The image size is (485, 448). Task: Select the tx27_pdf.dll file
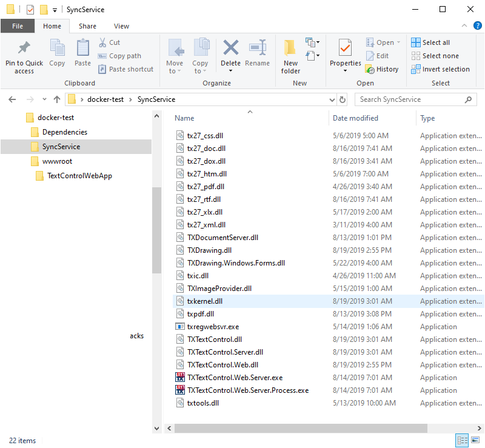(x=329, y=187)
